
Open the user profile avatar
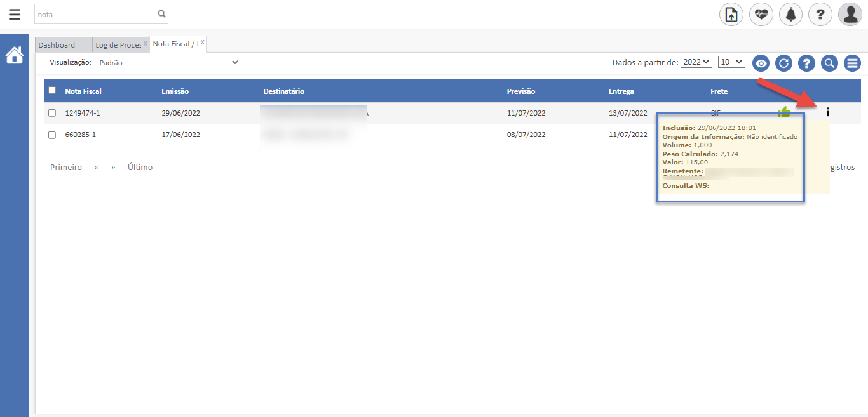[850, 14]
